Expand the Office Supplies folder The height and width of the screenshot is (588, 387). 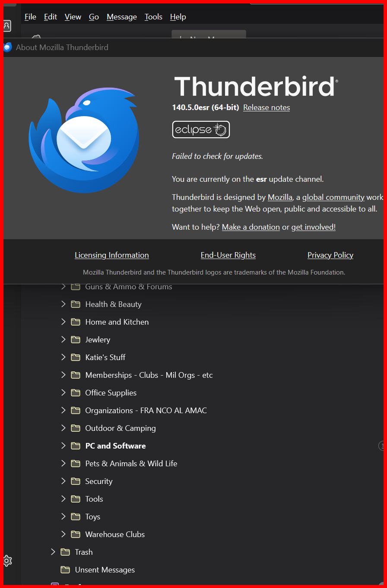[63, 393]
